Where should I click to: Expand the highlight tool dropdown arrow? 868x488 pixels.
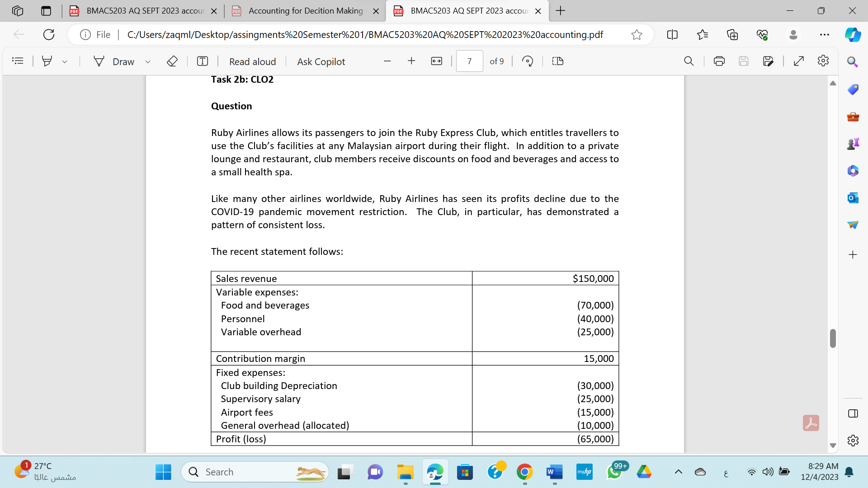click(65, 61)
